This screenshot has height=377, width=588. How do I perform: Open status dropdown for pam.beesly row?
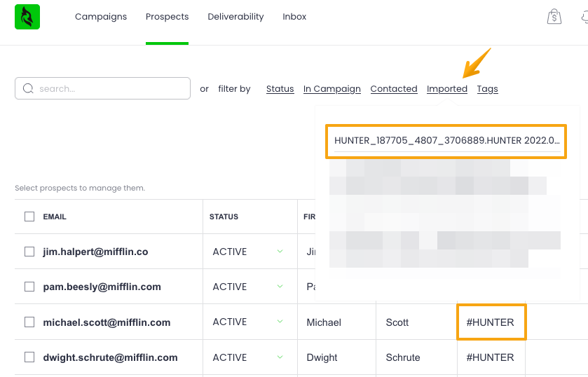pyautogui.click(x=280, y=287)
